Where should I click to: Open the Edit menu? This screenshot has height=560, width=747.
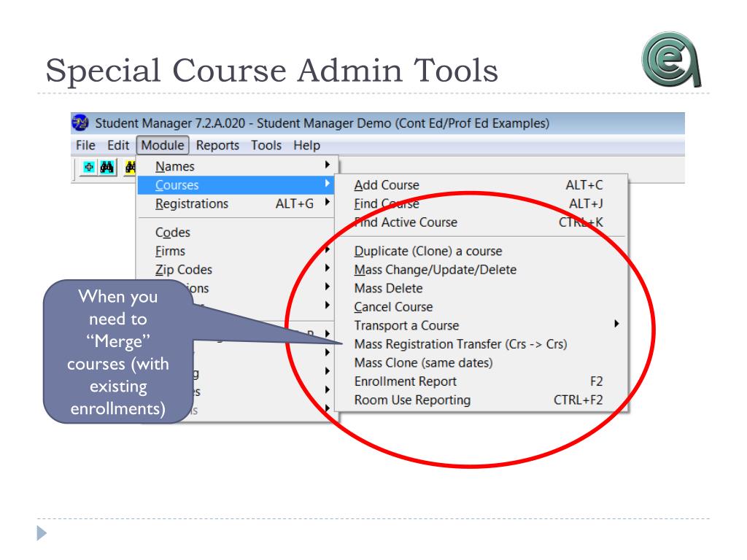[118, 145]
